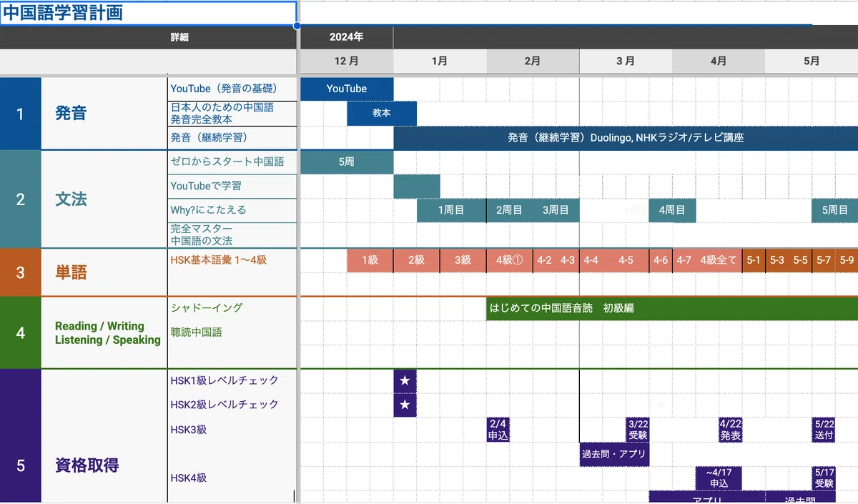Select the 1周目 bar
The height and width of the screenshot is (504, 858).
(451, 210)
